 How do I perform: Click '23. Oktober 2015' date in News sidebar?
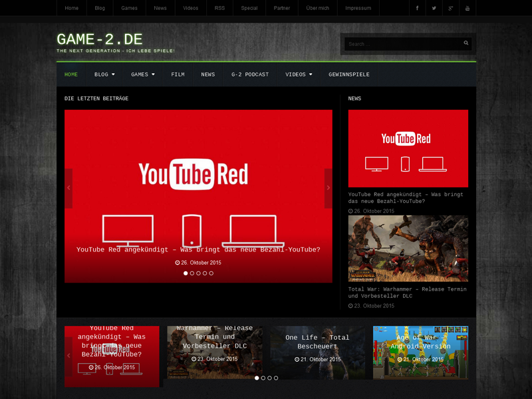(372, 306)
